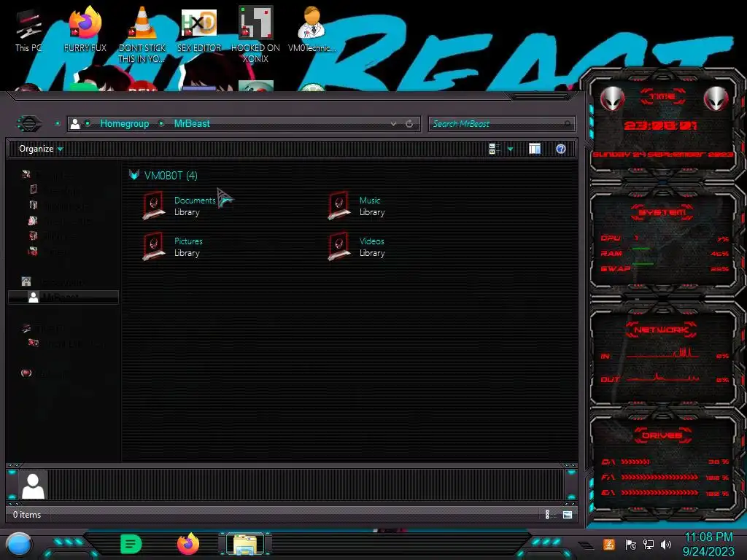Screen dimensions: 747x560
Task: Click the Explorer back navigation button
Action: [x=29, y=124]
